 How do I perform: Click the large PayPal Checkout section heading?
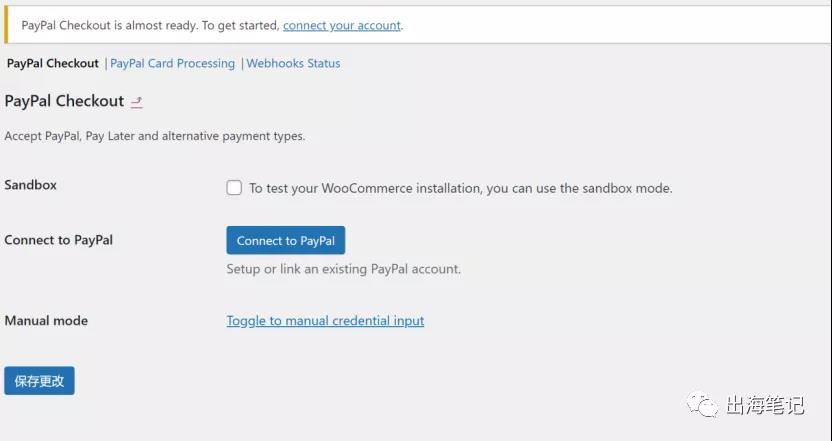coord(64,101)
